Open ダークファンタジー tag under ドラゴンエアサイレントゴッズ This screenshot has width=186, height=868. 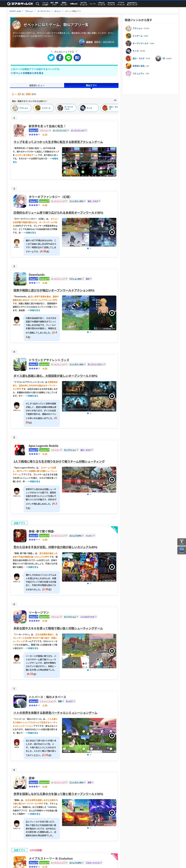pos(96,364)
